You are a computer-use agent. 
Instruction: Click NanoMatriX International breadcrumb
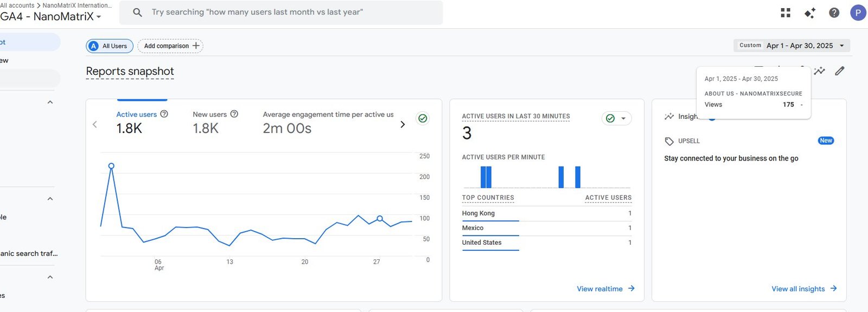tap(77, 5)
